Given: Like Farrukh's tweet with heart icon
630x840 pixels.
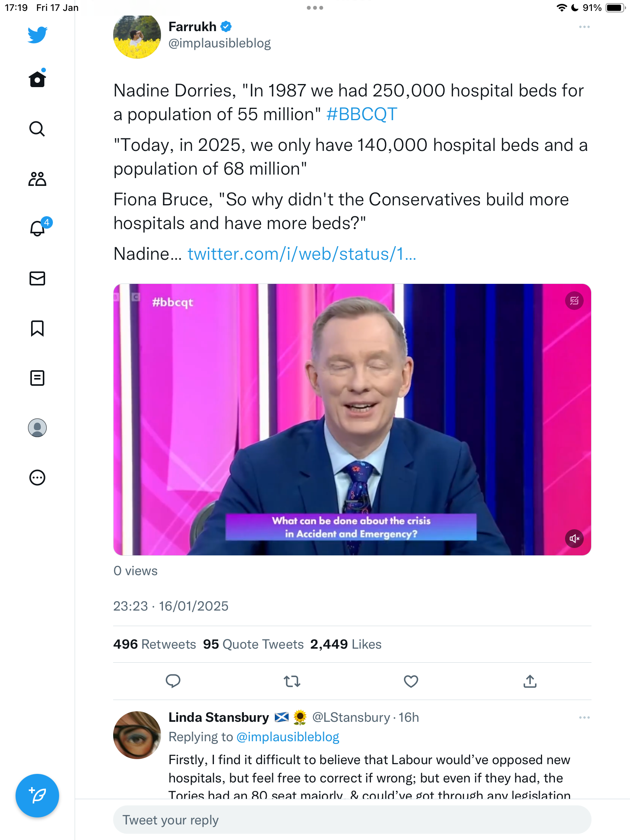Looking at the screenshot, I should 411,681.
